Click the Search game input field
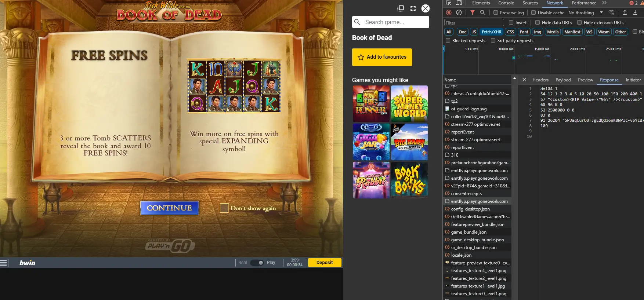The width and height of the screenshot is (644, 300). coord(391,22)
